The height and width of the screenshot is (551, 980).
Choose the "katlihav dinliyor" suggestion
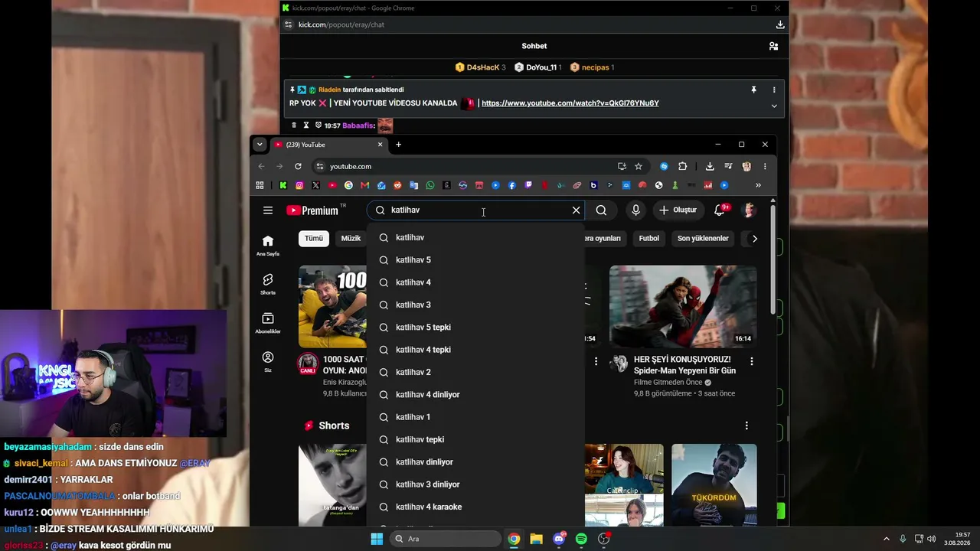tap(476, 462)
